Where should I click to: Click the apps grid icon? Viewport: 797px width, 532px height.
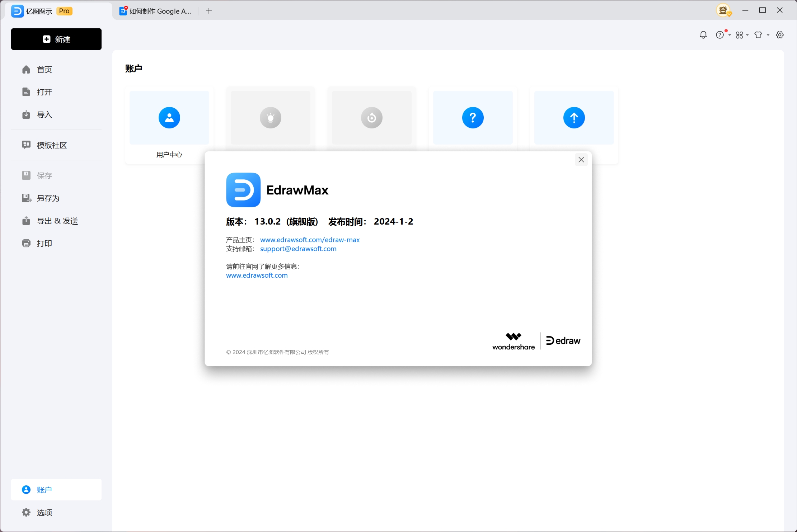pyautogui.click(x=740, y=35)
